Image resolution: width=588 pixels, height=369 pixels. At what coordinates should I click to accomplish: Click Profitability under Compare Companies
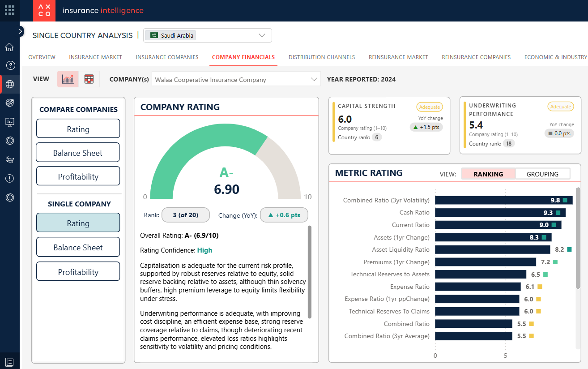78,176
